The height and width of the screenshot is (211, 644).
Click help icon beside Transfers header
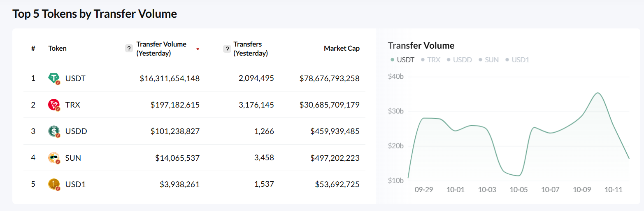pyautogui.click(x=227, y=49)
